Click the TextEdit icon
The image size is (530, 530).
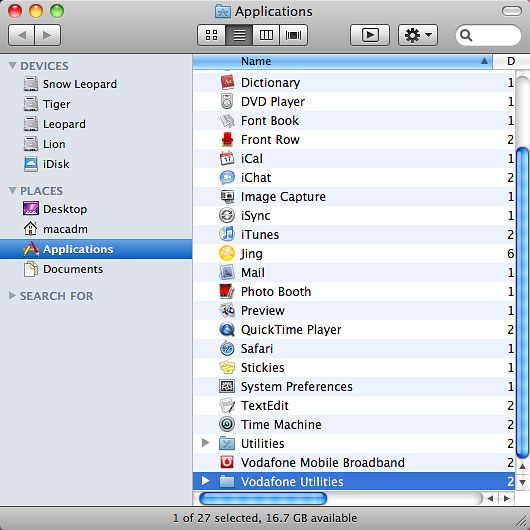tap(227, 405)
